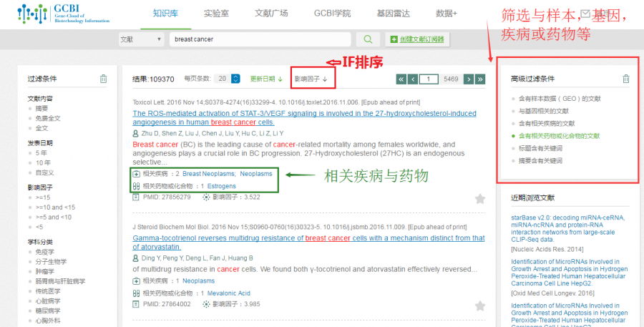Screen dimensions: 644x327
Task: Open the 文献广场 tab
Action: (271, 13)
